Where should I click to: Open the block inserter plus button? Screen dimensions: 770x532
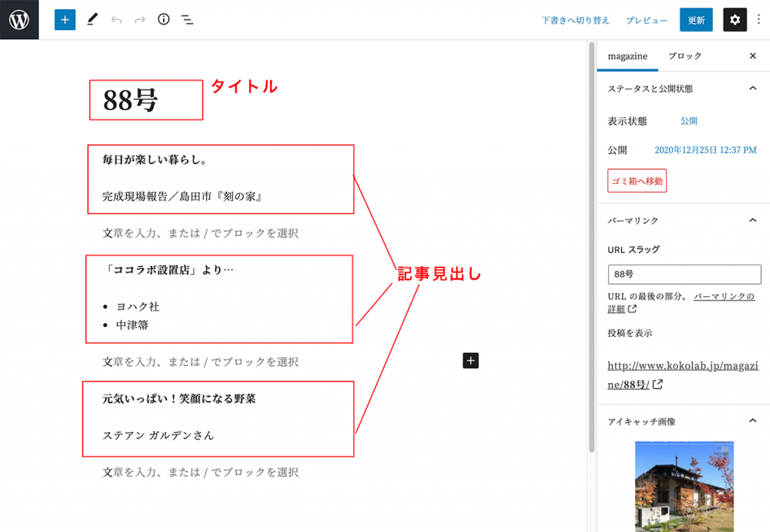coord(65,20)
